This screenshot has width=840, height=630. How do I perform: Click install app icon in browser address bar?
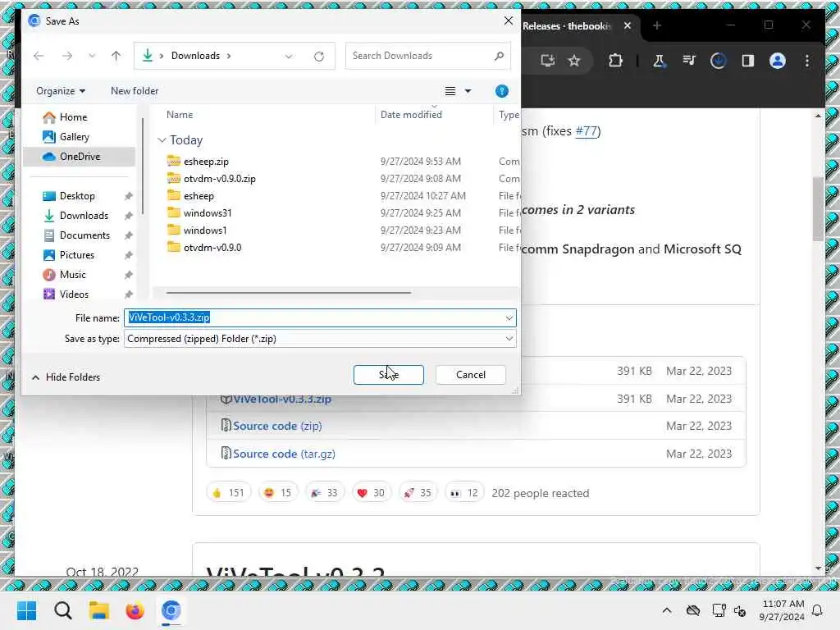pyautogui.click(x=547, y=61)
